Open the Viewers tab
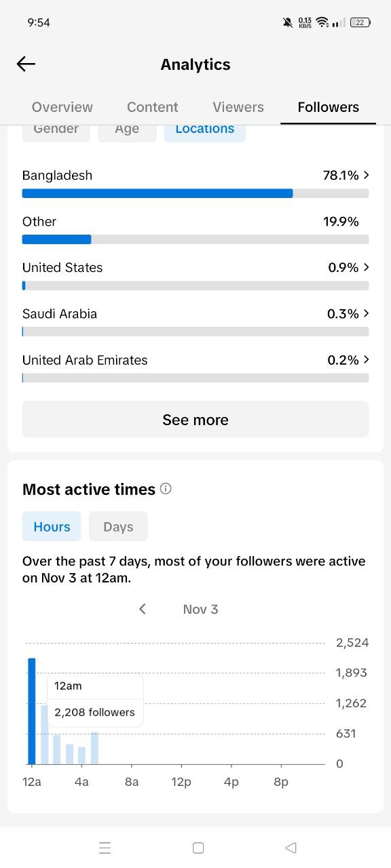 [x=238, y=107]
